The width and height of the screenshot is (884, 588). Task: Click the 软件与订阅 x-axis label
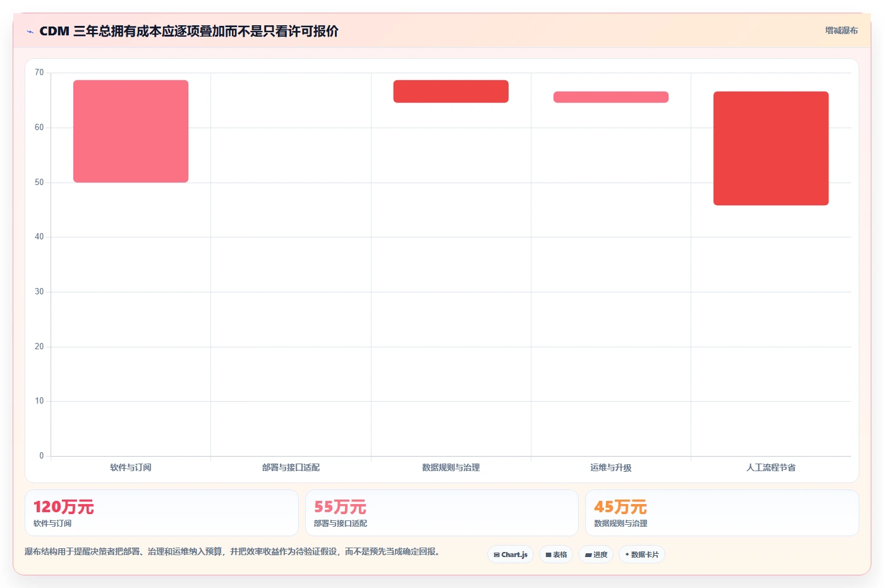coord(131,467)
